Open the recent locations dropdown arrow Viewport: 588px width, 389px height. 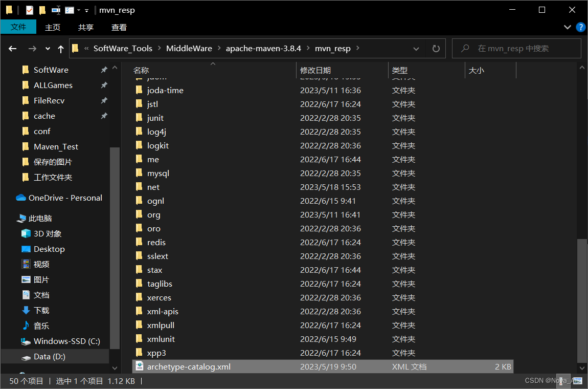(x=48, y=49)
